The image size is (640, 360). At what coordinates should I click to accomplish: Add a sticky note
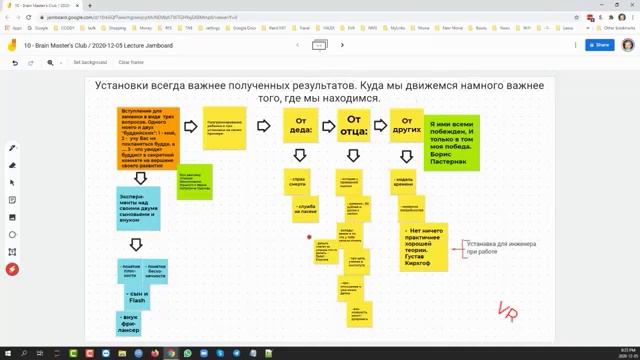point(12,200)
